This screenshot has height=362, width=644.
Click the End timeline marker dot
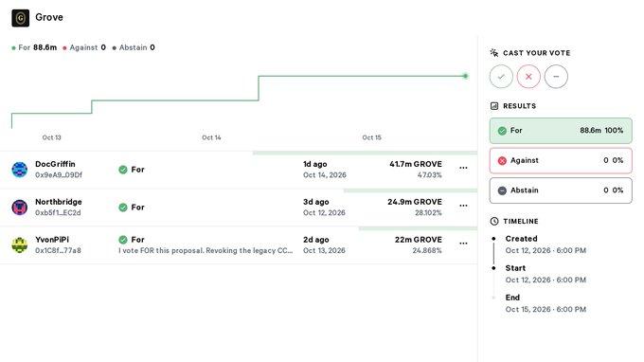(493, 298)
